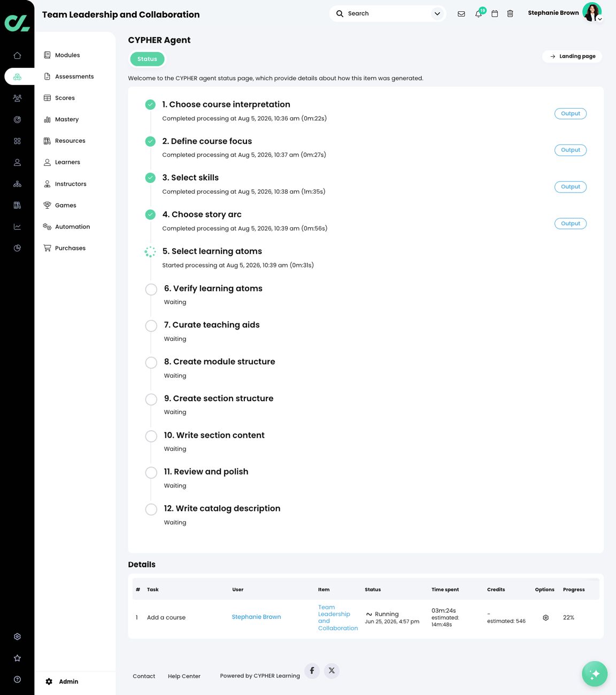Open Purchases in the course sidebar
The width and height of the screenshot is (616, 695).
[70, 248]
